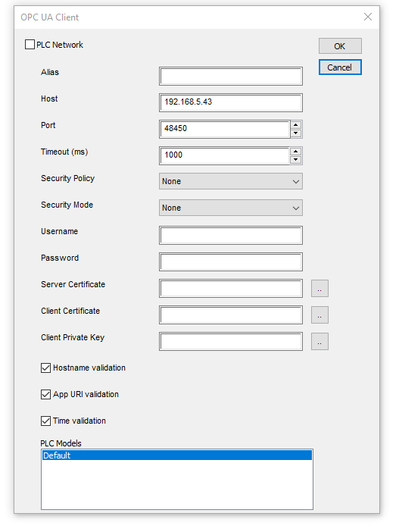The width and height of the screenshot is (399, 532).
Task: Increase the Port value with up arrow
Action: [x=296, y=125]
